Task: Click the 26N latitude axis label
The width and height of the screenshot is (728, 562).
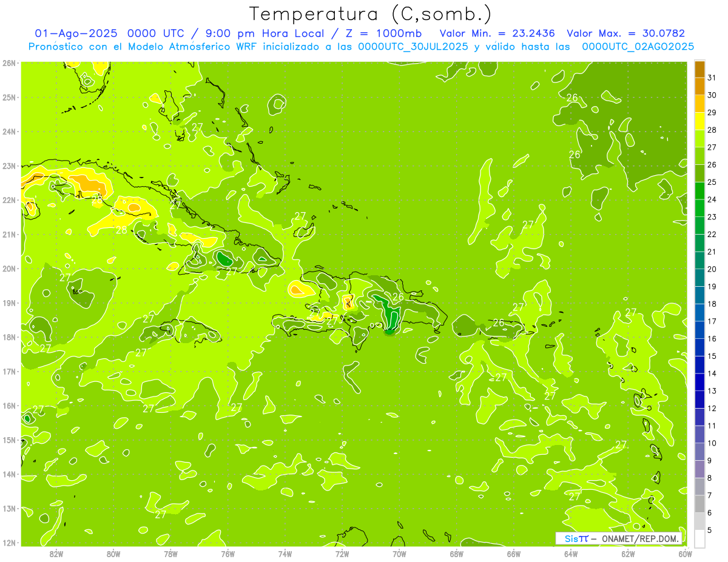Action: coord(9,63)
